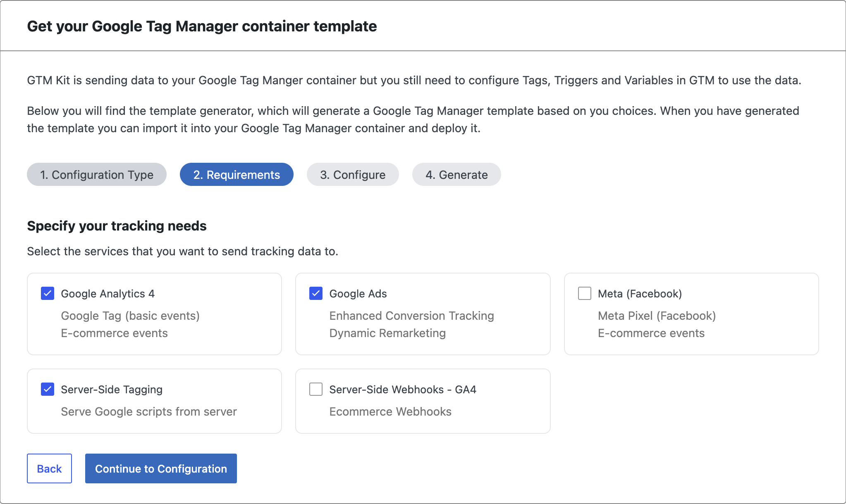Go to step 1. Configuration Type
Image resolution: width=846 pixels, height=504 pixels.
coord(97,174)
